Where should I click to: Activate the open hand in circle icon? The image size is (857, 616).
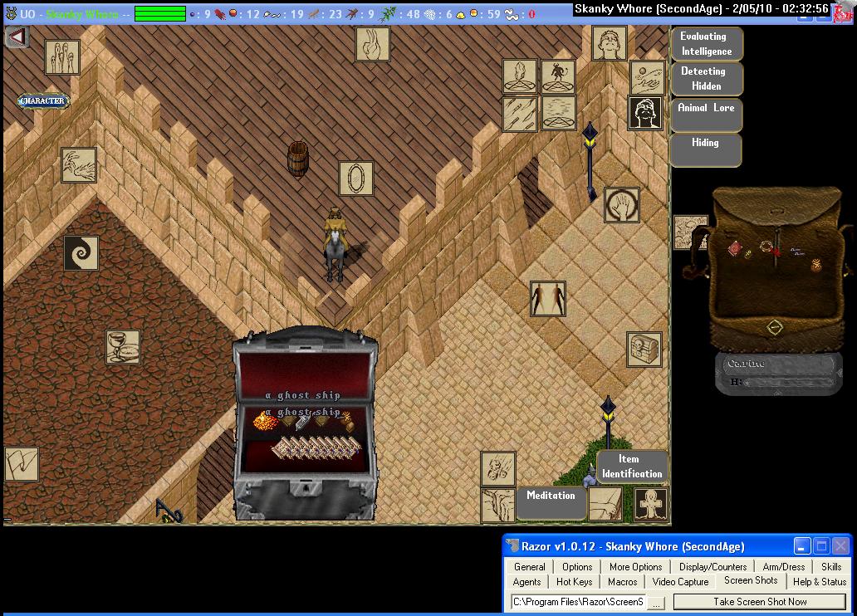click(x=621, y=205)
